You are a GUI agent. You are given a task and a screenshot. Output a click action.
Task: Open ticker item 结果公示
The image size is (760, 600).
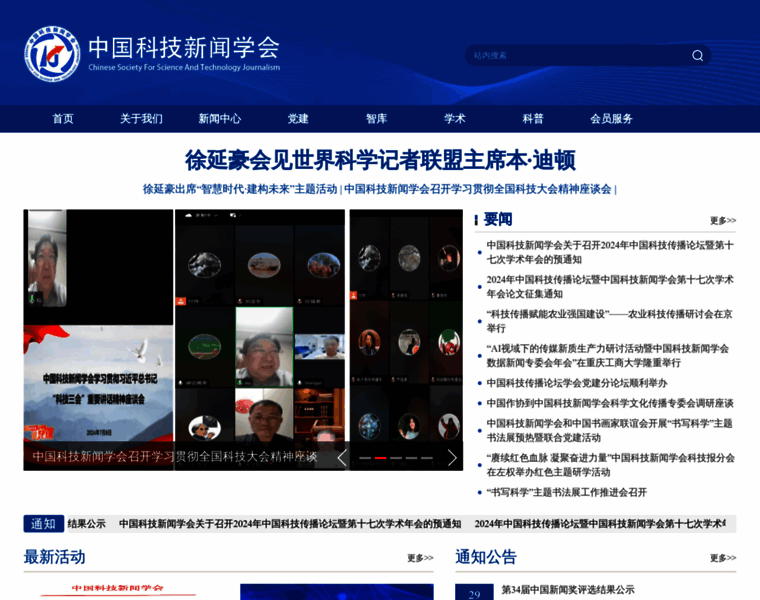[87, 523]
